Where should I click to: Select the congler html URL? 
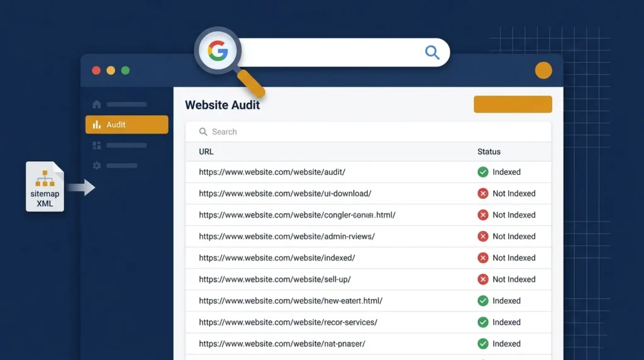[x=297, y=215]
